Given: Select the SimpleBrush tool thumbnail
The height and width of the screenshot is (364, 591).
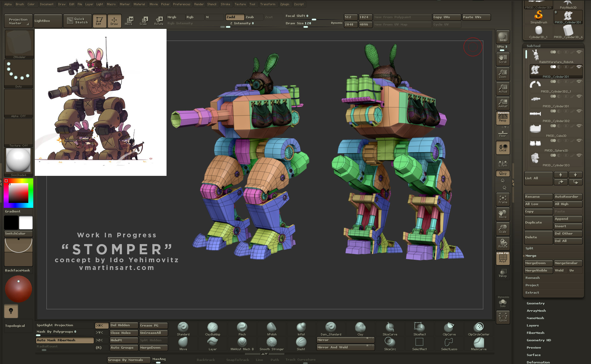Looking at the screenshot, I should (x=538, y=17).
